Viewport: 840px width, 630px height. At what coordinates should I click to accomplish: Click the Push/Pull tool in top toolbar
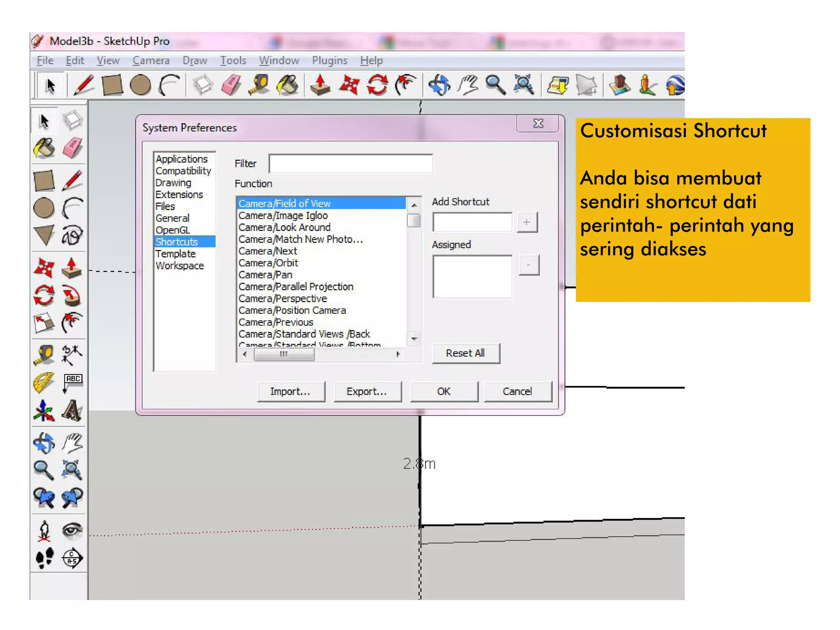click(x=320, y=85)
